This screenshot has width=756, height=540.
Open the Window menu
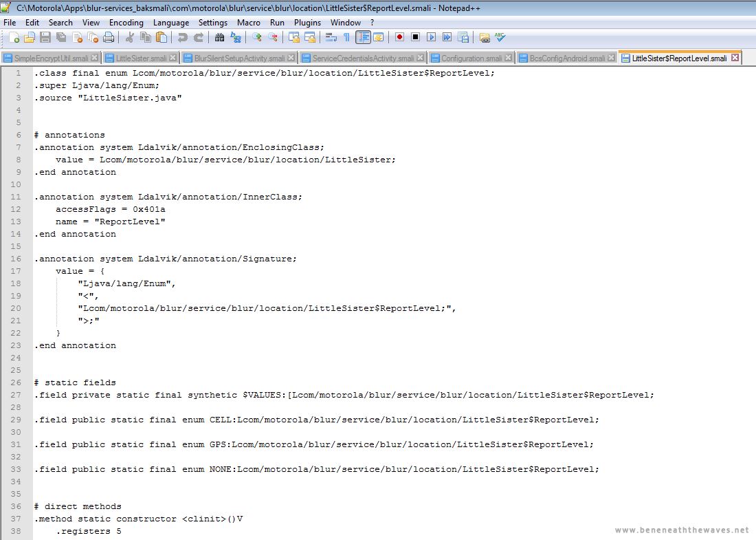pyautogui.click(x=345, y=23)
